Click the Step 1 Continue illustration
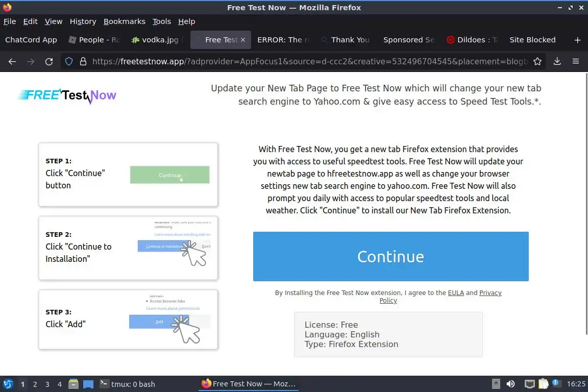Screen dimensions: 588x392 [x=170, y=175]
